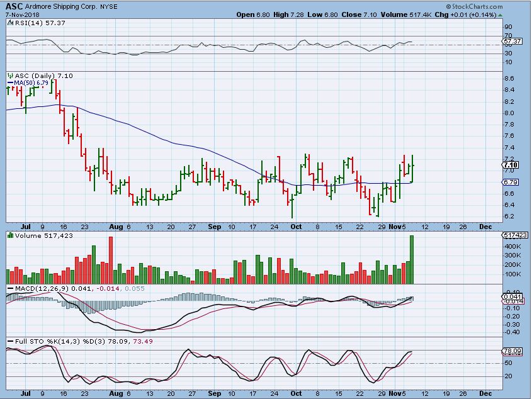Image resolution: width=532 pixels, height=399 pixels.
Task: Click the 6.2 price axis label
Action: [509, 216]
